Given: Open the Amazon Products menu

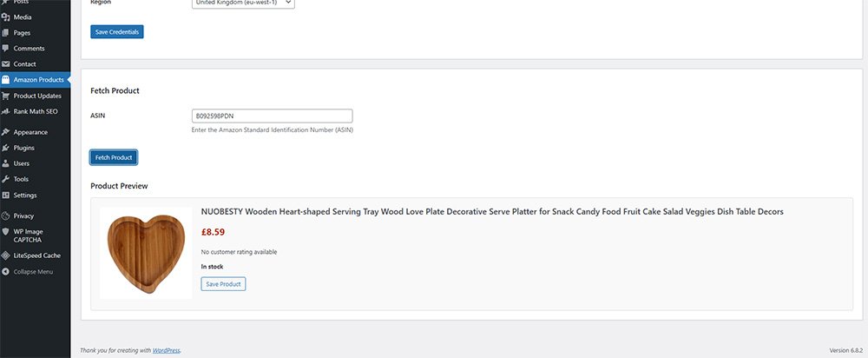Looking at the screenshot, I should 38,80.
